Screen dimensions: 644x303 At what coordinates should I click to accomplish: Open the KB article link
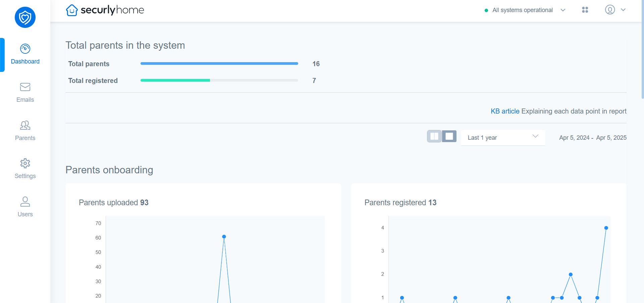click(505, 111)
